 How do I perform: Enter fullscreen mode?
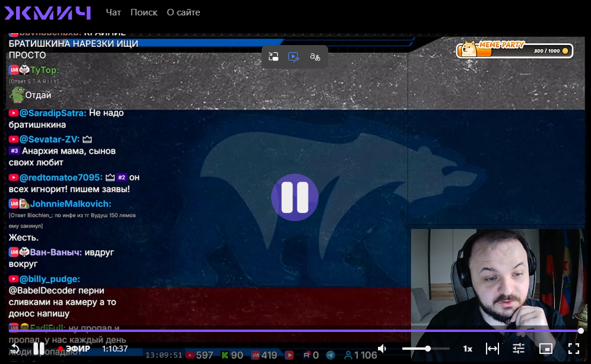tap(573, 349)
